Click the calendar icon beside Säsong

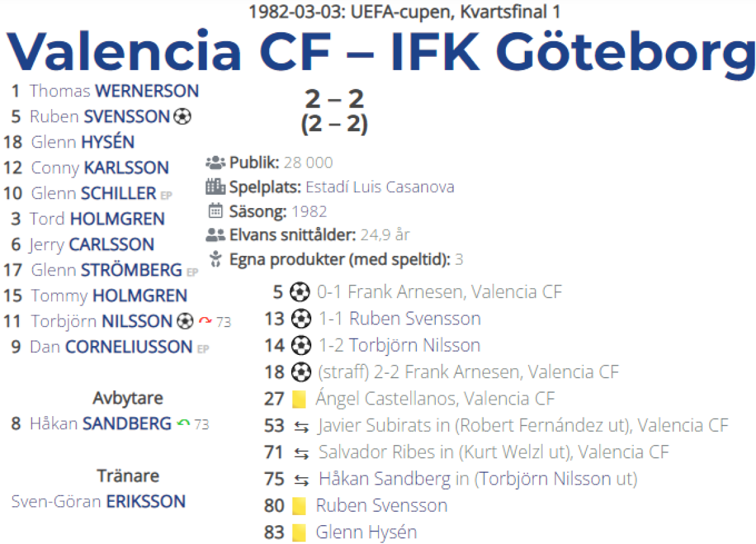click(215, 211)
